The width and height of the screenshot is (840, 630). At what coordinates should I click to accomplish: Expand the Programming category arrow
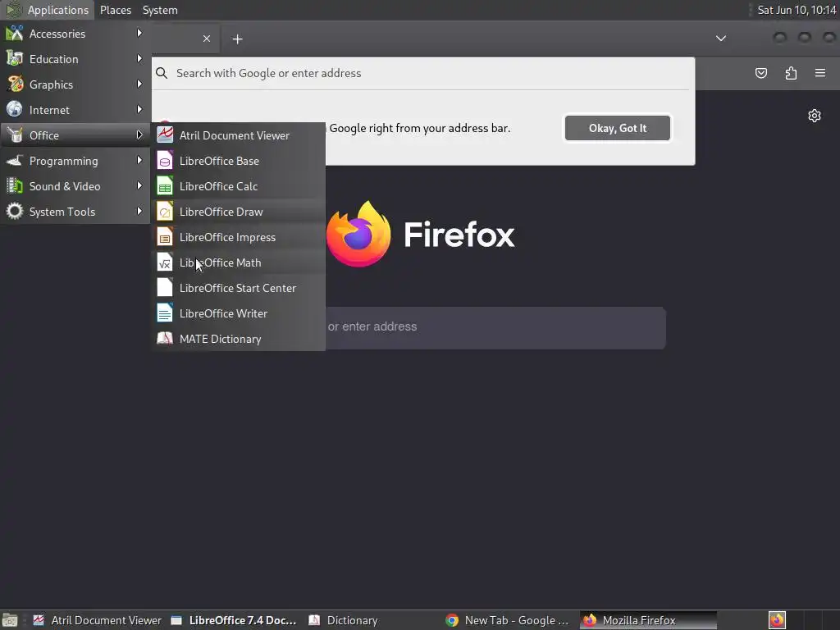[x=139, y=160]
